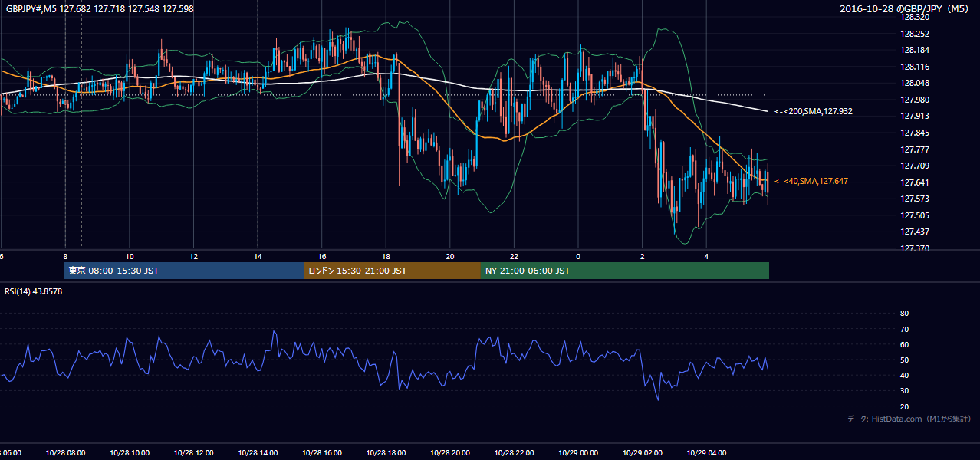
Task: Click the 10/28 10:00 time axis label
Action: click(130, 453)
